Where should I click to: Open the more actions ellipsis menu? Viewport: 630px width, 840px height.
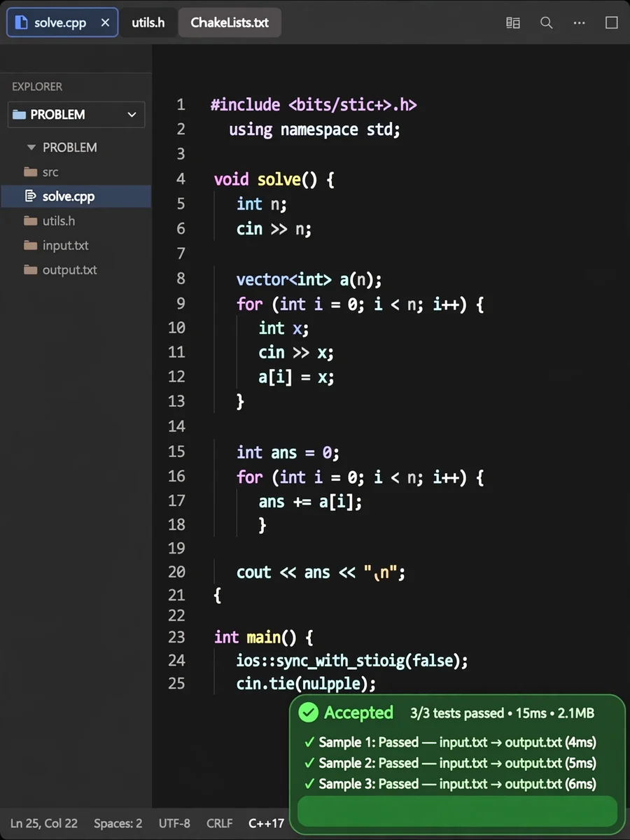coord(579,22)
